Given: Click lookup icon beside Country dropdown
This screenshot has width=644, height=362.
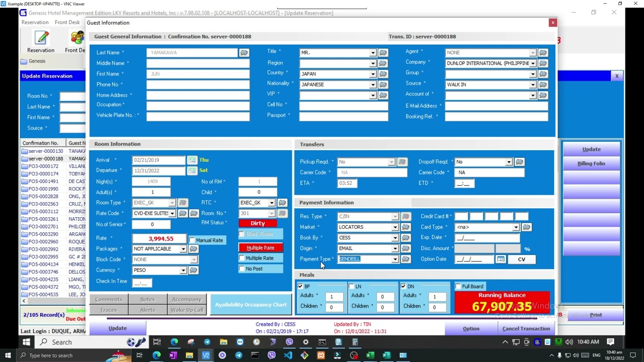Looking at the screenshot, I should (383, 74).
